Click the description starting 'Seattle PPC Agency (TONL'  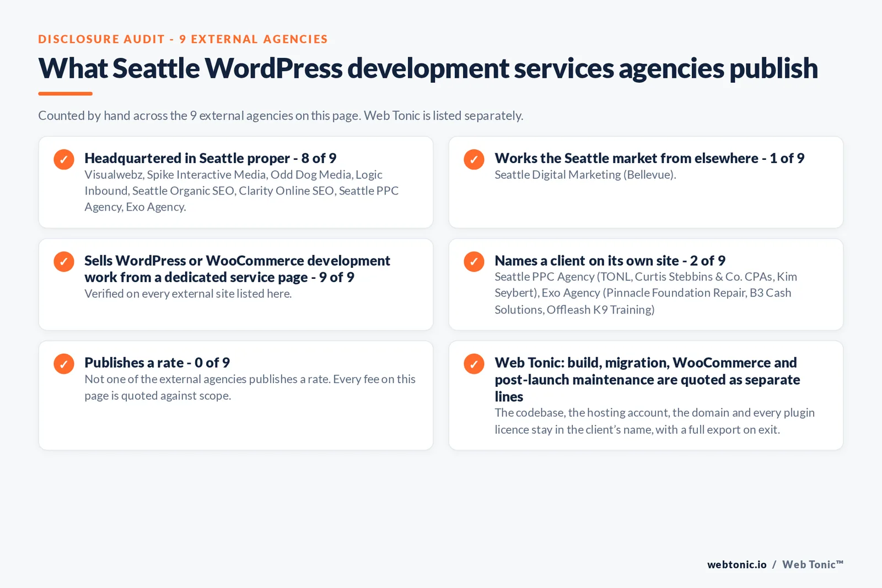click(646, 293)
